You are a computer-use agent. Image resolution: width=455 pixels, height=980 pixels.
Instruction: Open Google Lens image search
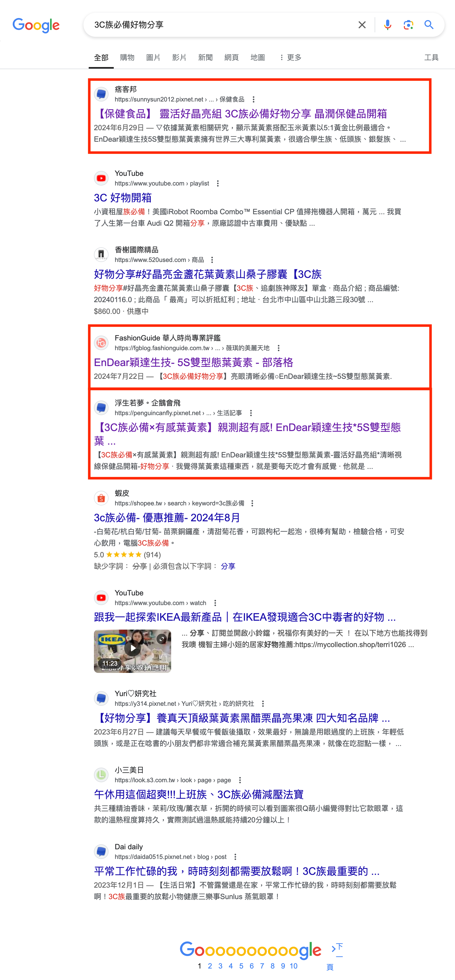[408, 25]
